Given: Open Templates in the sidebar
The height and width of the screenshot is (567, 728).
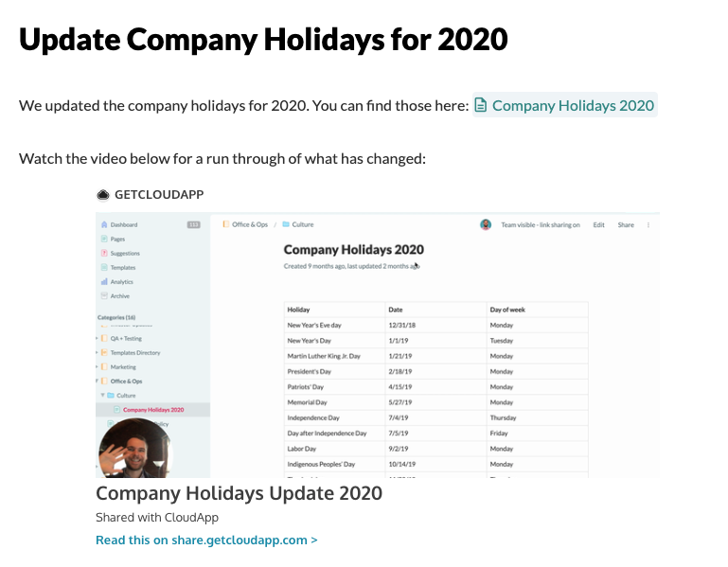Looking at the screenshot, I should (x=122, y=268).
